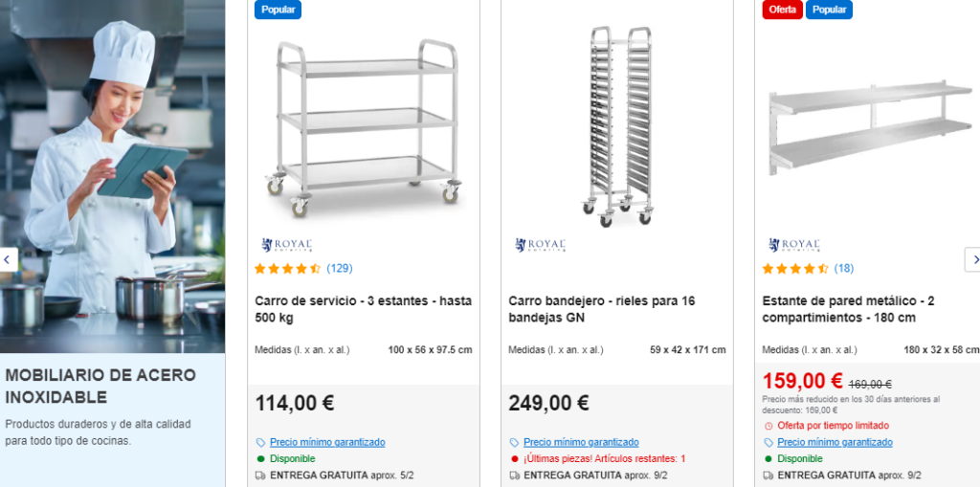Open Precio mínimo garantizado link for service cart
The image size is (980, 487).
click(327, 443)
